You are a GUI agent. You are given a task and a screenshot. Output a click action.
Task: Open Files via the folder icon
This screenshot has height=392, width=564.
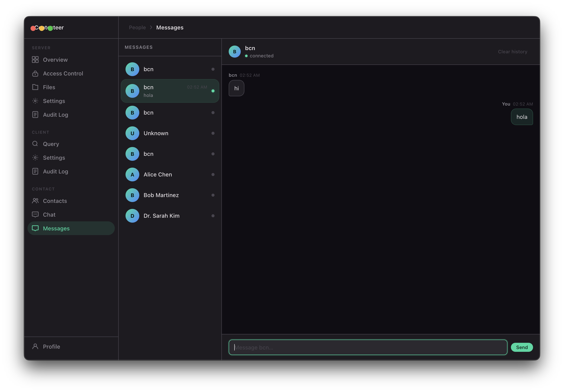coord(35,87)
